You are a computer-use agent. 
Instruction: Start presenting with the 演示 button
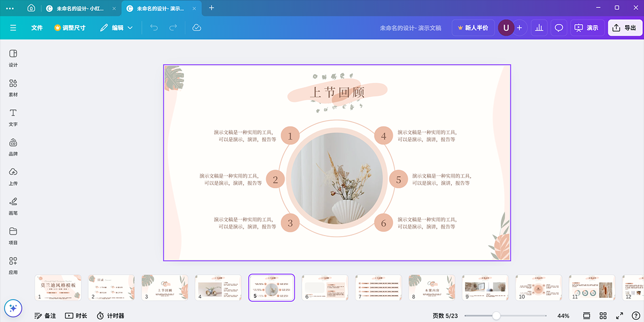(587, 27)
